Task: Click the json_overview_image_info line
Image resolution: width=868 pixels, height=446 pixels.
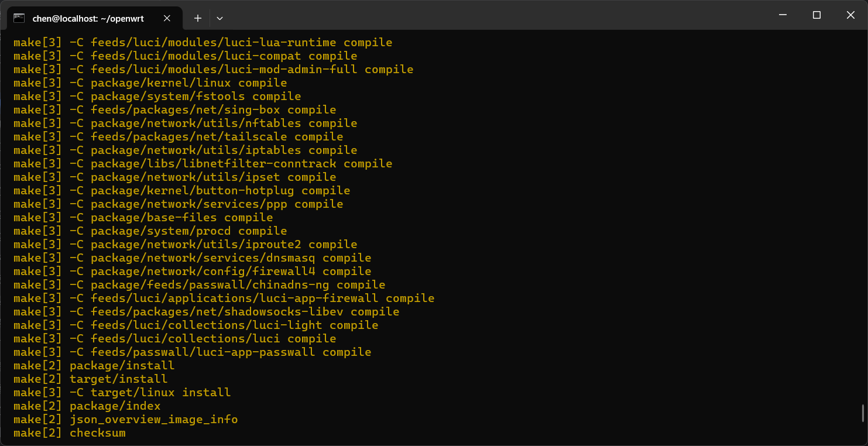Action: [x=125, y=420]
